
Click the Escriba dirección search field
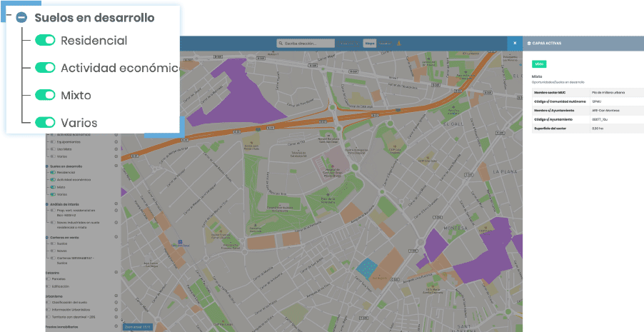click(x=306, y=43)
